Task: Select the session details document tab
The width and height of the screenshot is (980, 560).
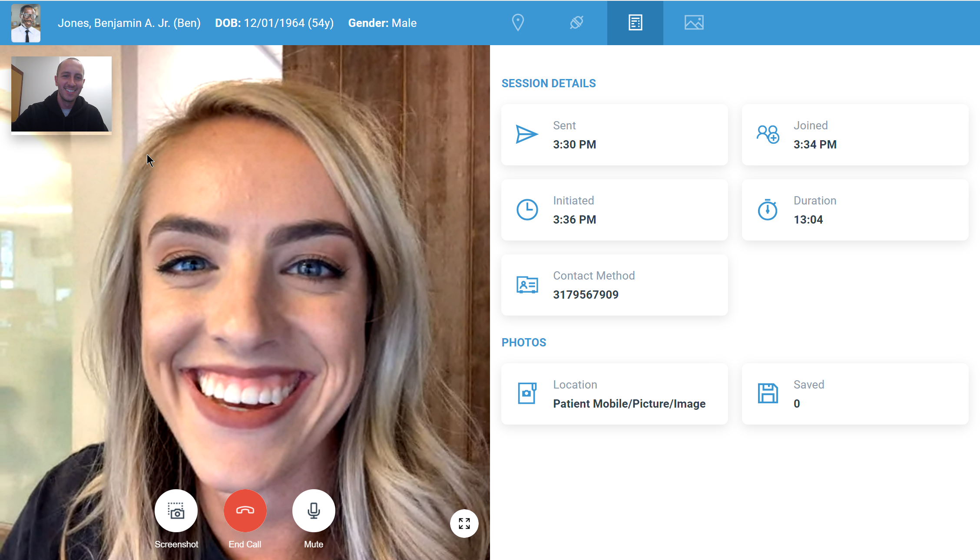Action: (635, 23)
